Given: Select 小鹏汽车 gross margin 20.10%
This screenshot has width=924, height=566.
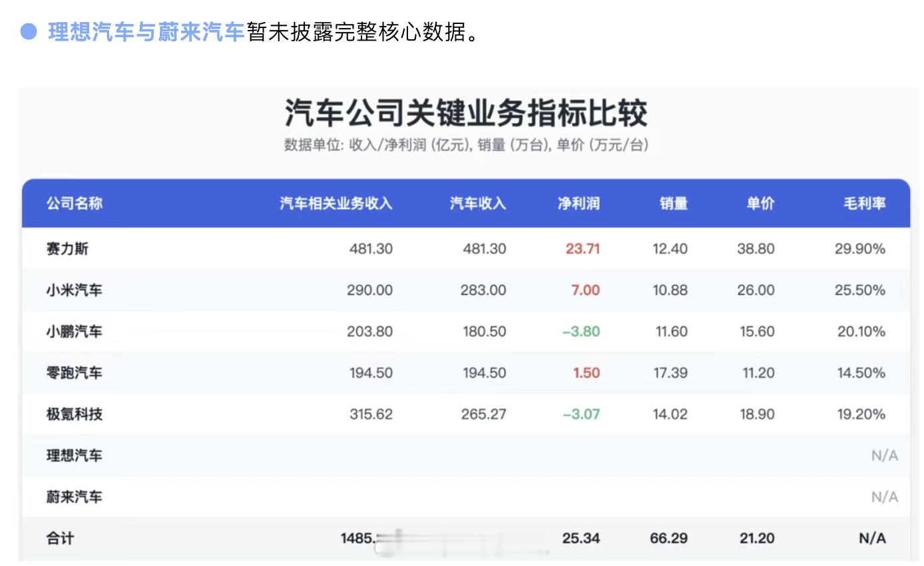Looking at the screenshot, I should pyautogui.click(x=861, y=332).
